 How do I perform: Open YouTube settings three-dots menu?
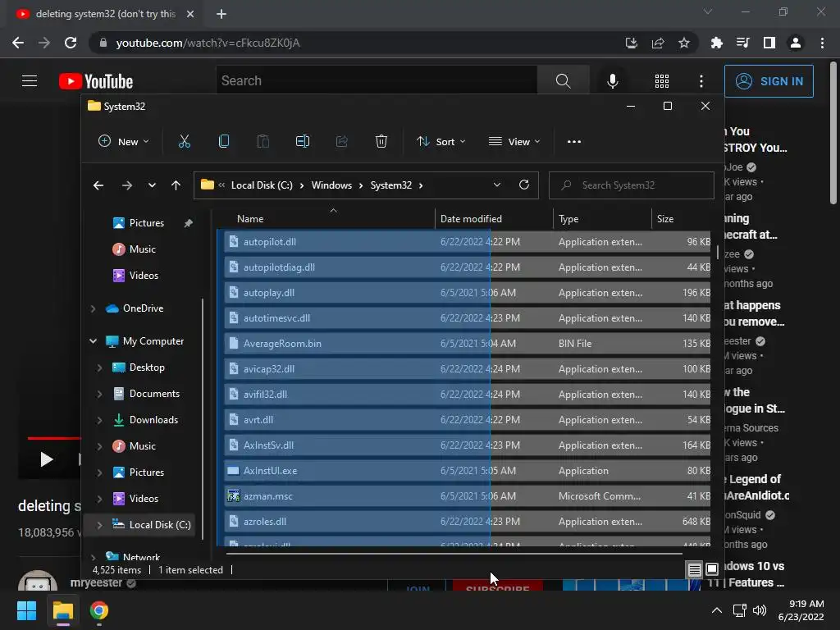tap(701, 81)
